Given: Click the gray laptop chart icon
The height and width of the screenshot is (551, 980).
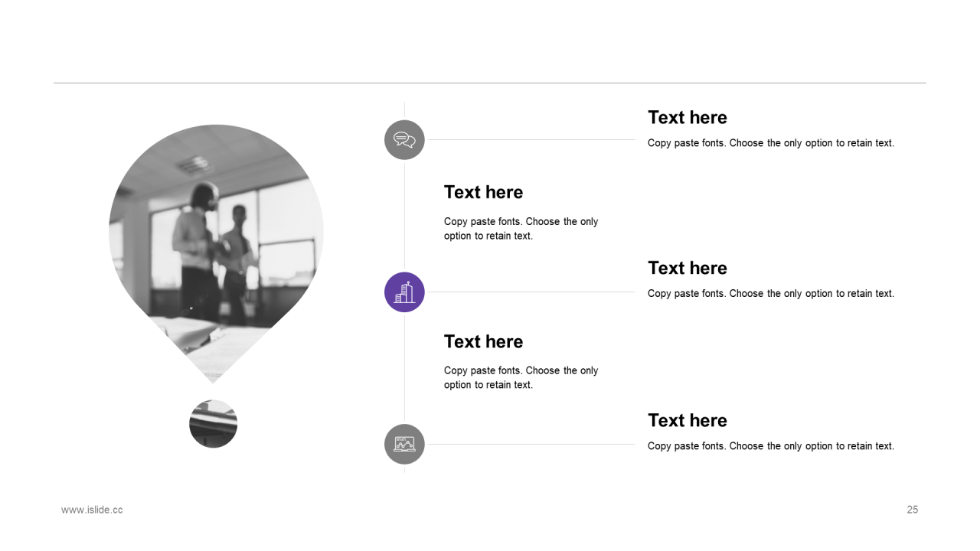Looking at the screenshot, I should 404,444.
